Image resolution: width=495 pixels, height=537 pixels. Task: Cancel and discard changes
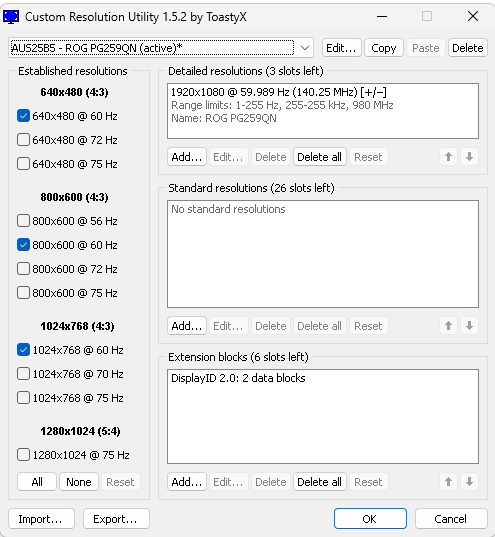451,519
